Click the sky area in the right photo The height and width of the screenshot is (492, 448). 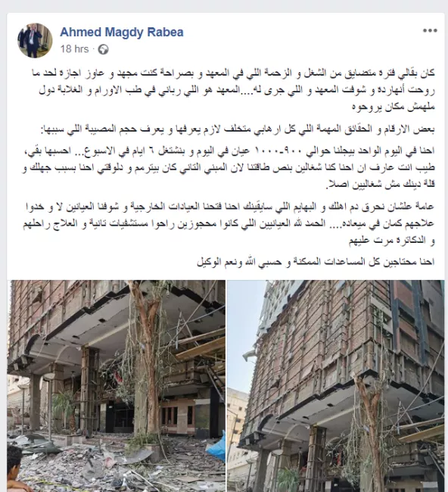pos(241,329)
